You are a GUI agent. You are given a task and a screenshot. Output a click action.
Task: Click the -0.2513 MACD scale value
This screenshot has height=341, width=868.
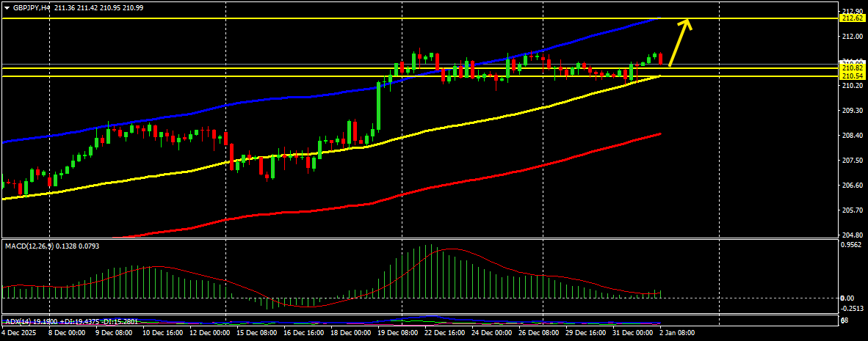tap(851, 309)
